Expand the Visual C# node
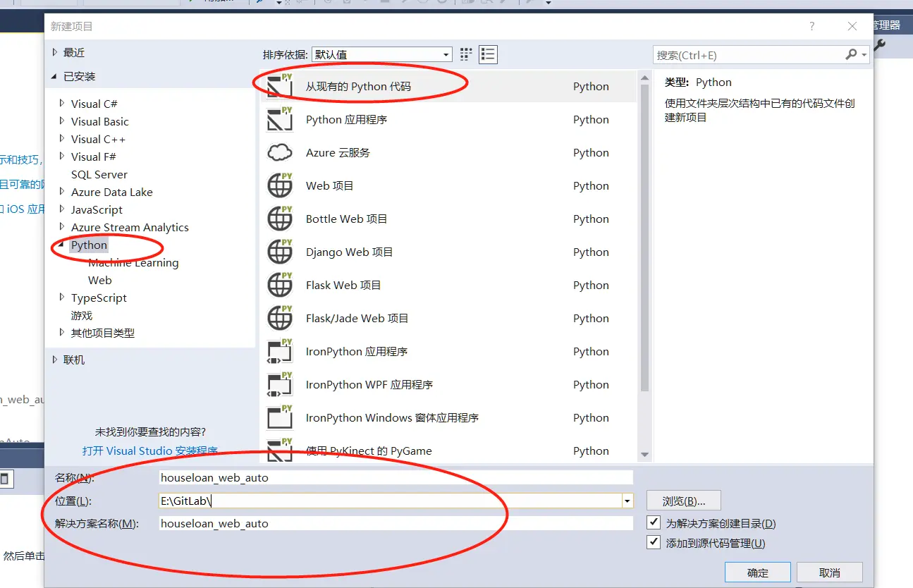The width and height of the screenshot is (913, 588). 63,104
